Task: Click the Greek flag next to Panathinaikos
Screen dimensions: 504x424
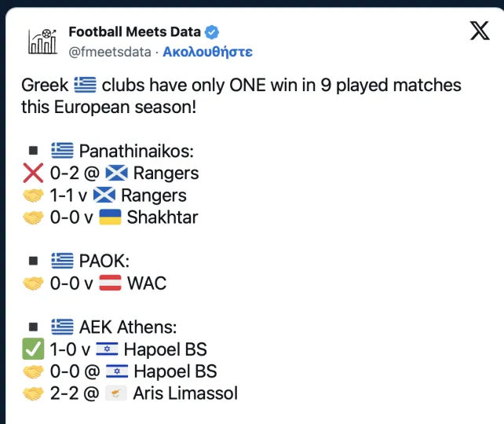Action: (62, 151)
